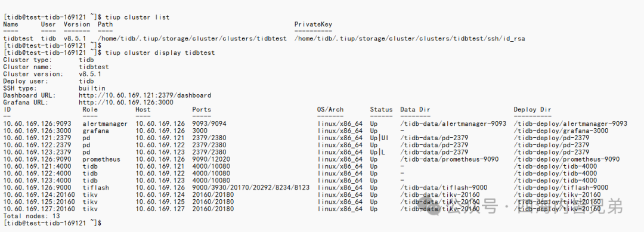Click the 'Ports' column header
644x232 pixels.
202,110
